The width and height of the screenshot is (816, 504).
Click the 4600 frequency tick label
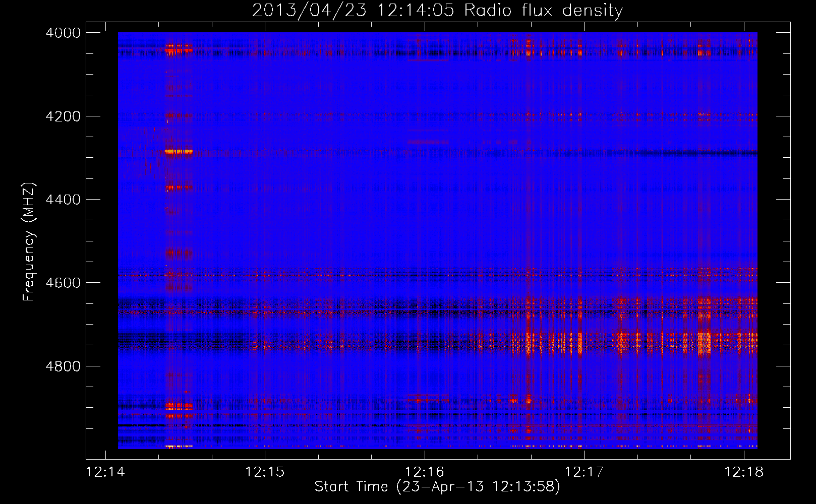63,283
